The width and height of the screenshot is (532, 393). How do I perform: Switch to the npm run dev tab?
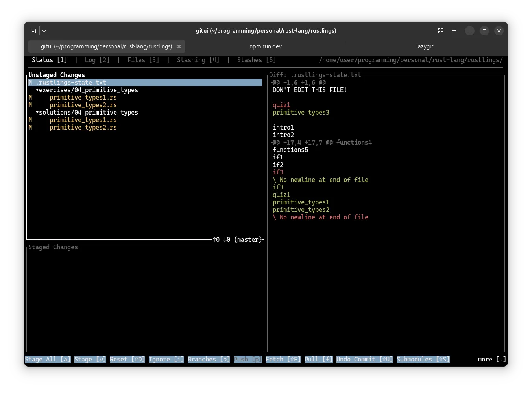point(266,46)
